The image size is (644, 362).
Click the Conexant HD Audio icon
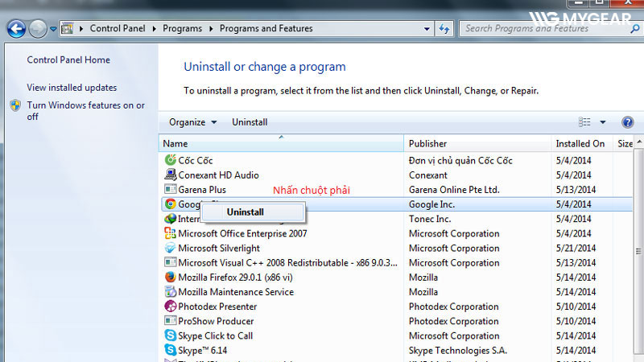click(170, 175)
